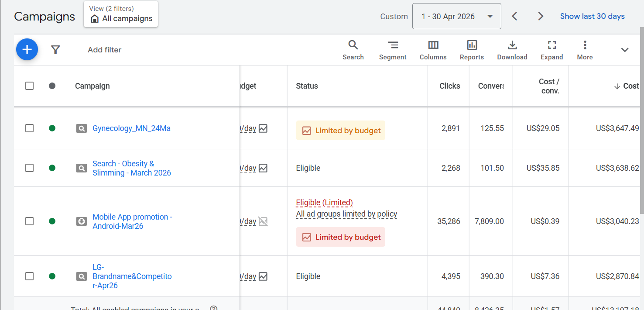Screen dimensions: 644x310
Task: Open the Reports menu
Action: coord(472,50)
